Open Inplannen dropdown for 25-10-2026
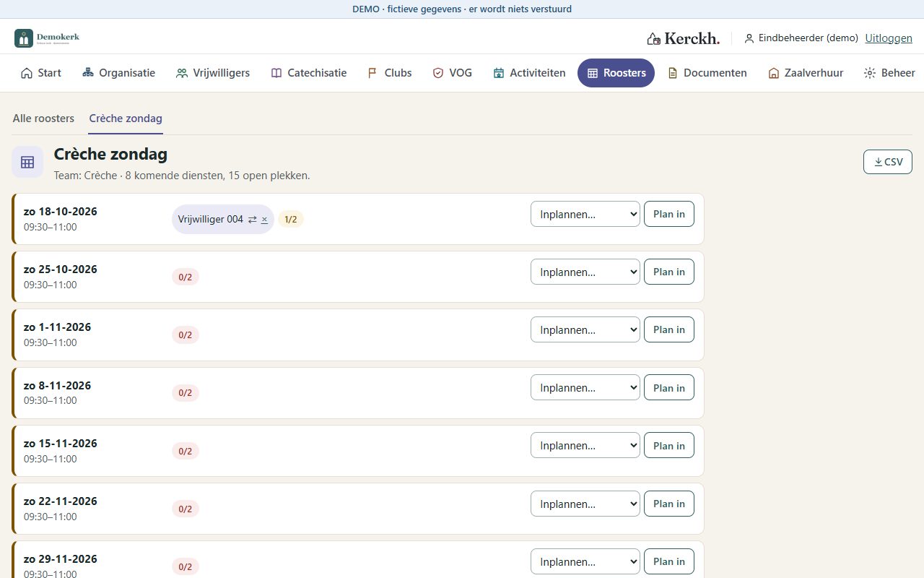 tap(585, 272)
